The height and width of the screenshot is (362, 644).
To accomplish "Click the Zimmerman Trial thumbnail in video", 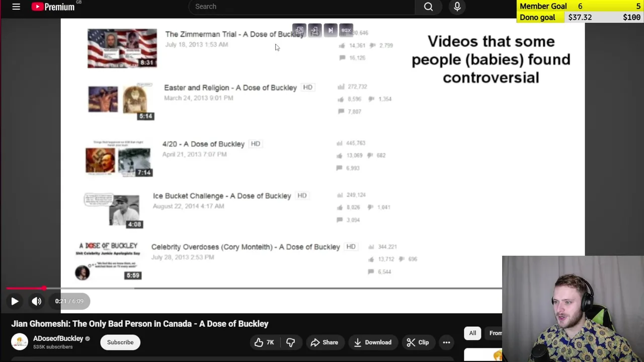I will 122,48.
